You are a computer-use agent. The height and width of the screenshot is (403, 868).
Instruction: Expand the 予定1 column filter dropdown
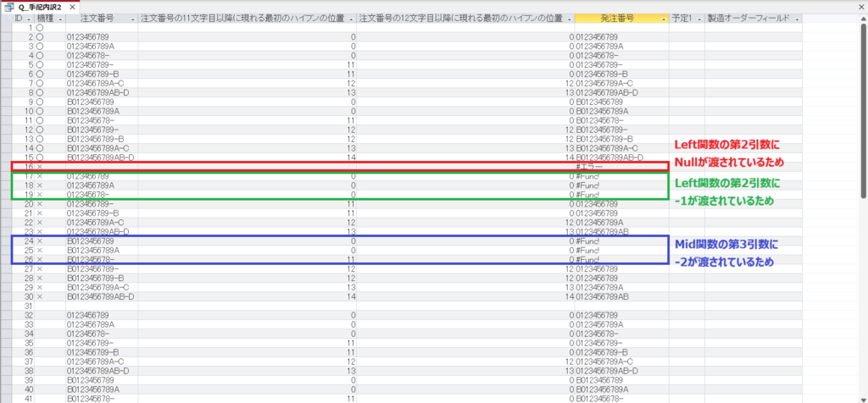pyautogui.click(x=699, y=18)
